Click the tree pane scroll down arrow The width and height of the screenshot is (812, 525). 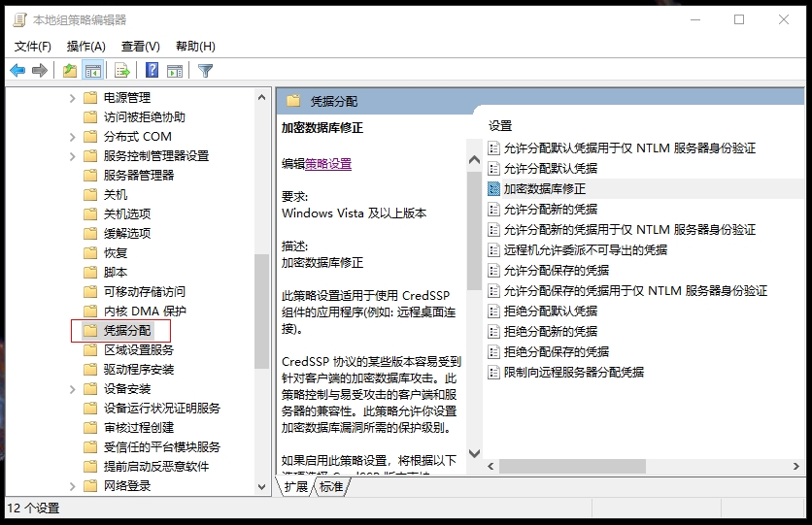(261, 486)
